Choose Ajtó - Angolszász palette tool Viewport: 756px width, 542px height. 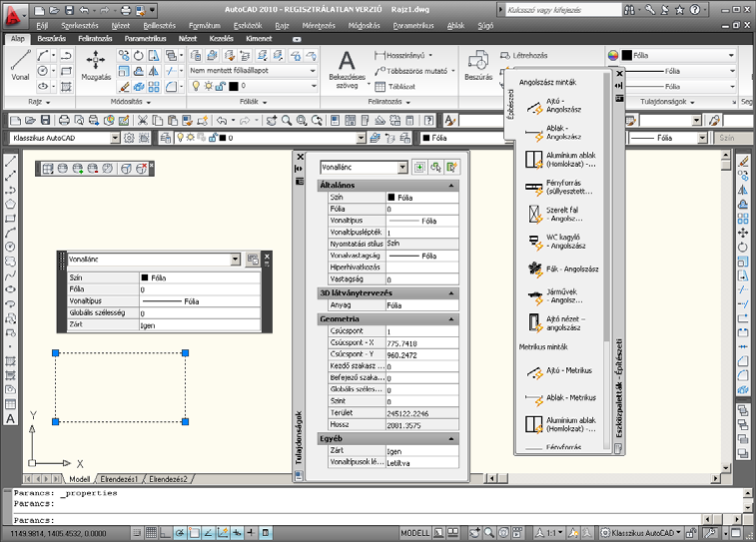554,106
